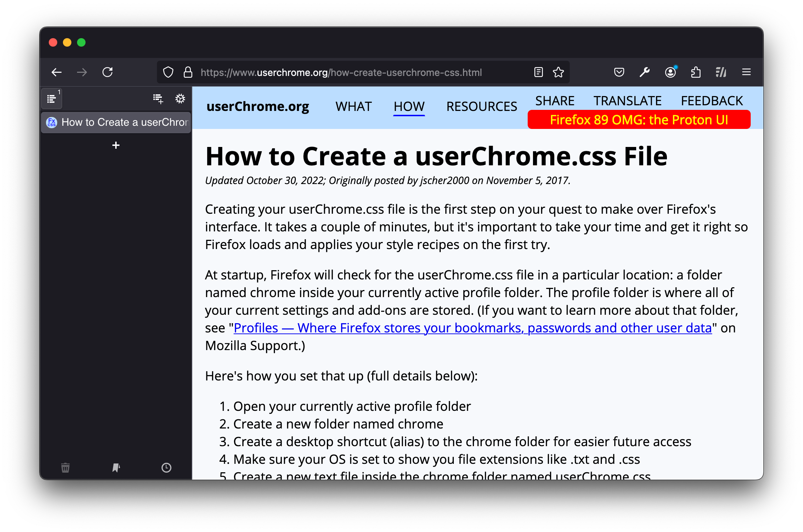Go to userChrome.org home link
This screenshot has width=803, height=532.
[x=258, y=106]
